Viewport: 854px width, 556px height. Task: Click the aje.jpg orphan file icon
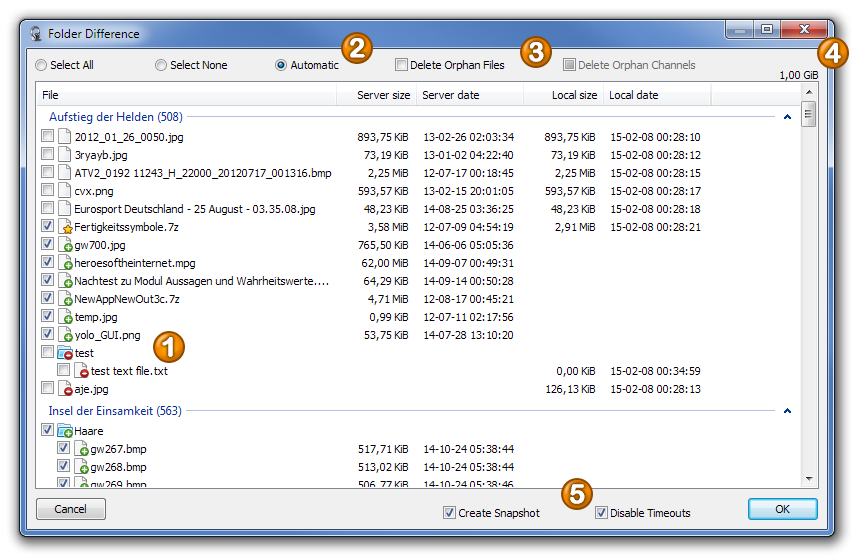65,389
